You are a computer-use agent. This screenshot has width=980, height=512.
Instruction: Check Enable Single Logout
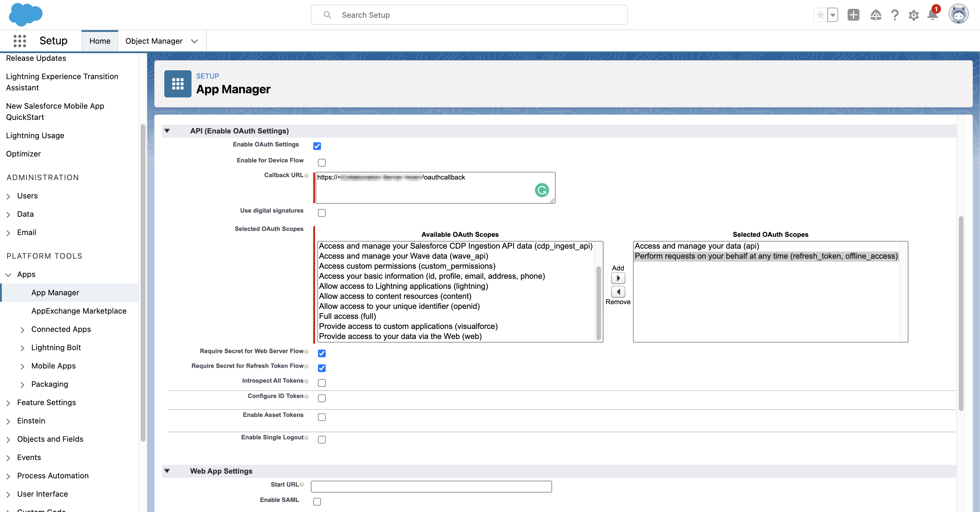pos(322,440)
